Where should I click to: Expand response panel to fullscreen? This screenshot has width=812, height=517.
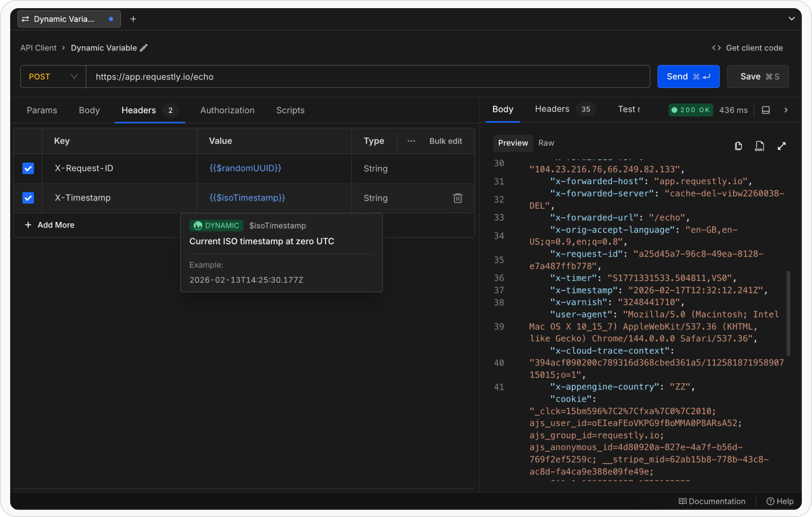(781, 146)
